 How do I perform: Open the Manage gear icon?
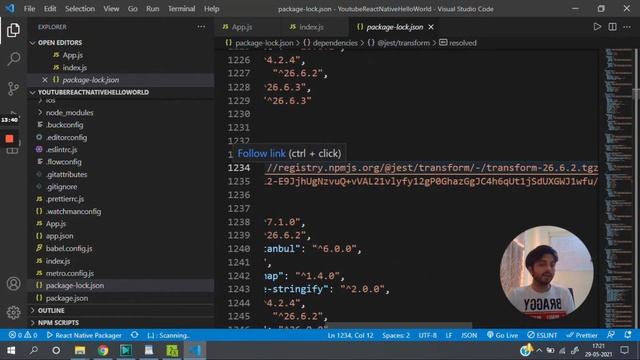13,312
